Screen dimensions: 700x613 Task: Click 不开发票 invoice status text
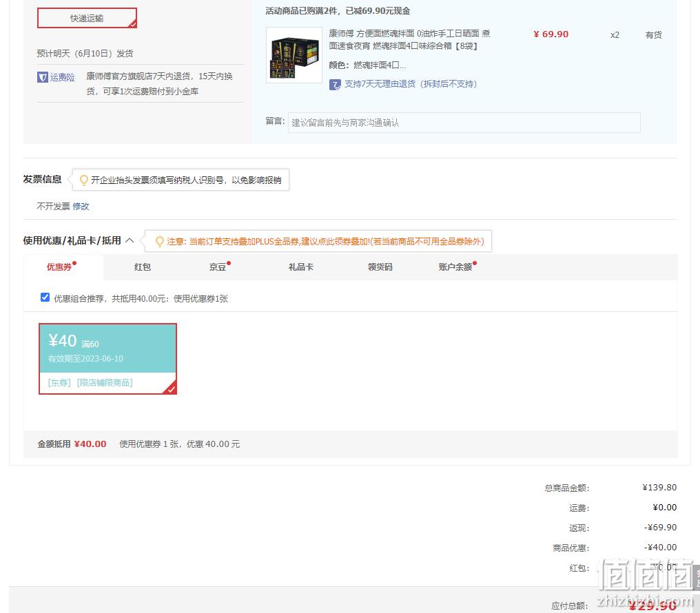53,206
